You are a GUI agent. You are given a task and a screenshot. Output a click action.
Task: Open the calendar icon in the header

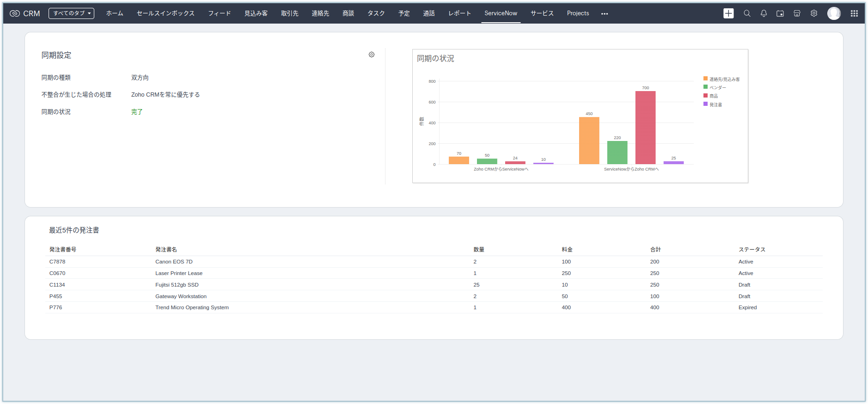780,13
